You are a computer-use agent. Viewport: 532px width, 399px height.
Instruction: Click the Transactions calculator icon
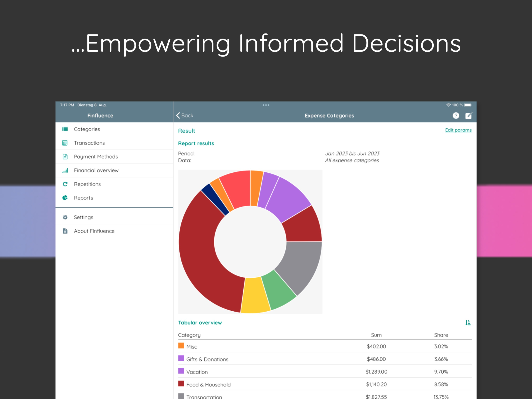65,143
